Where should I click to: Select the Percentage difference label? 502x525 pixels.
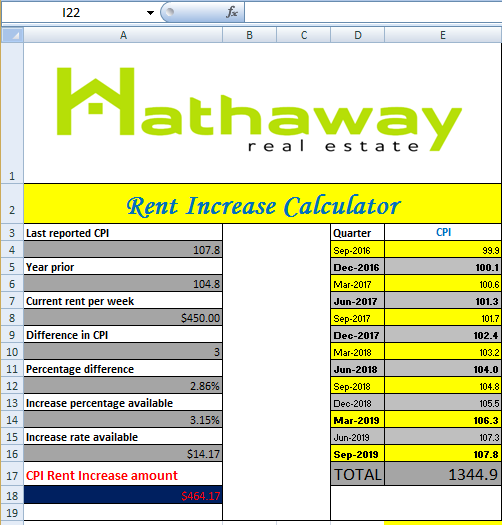123,369
